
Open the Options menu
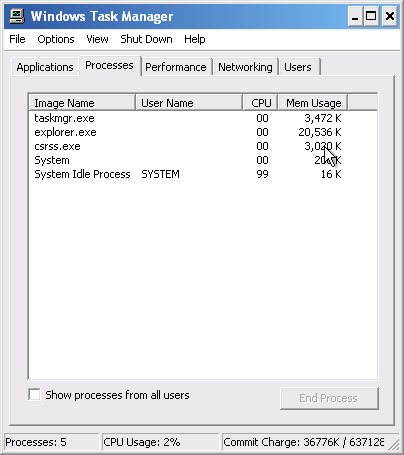(x=56, y=39)
